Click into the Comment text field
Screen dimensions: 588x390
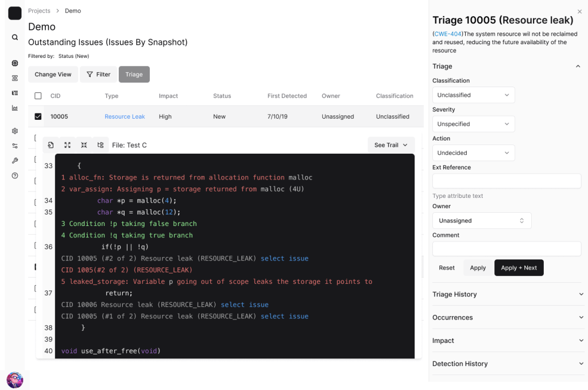click(x=506, y=248)
